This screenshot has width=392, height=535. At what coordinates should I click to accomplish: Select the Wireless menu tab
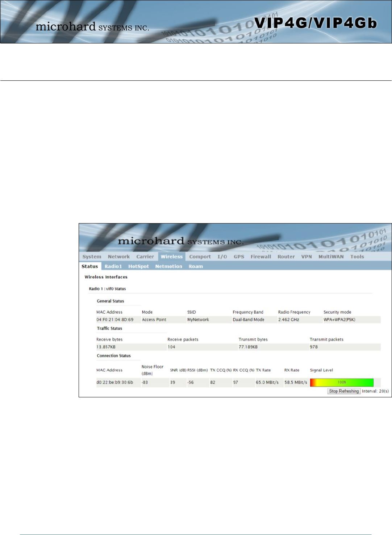tap(172, 256)
